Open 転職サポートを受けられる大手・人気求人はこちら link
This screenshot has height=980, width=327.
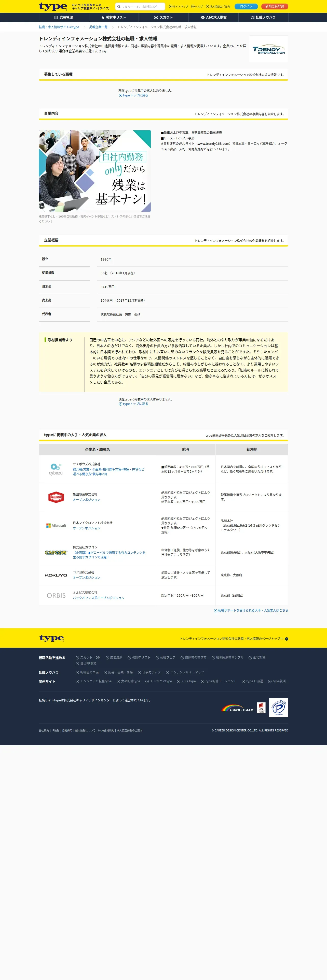tap(251, 611)
